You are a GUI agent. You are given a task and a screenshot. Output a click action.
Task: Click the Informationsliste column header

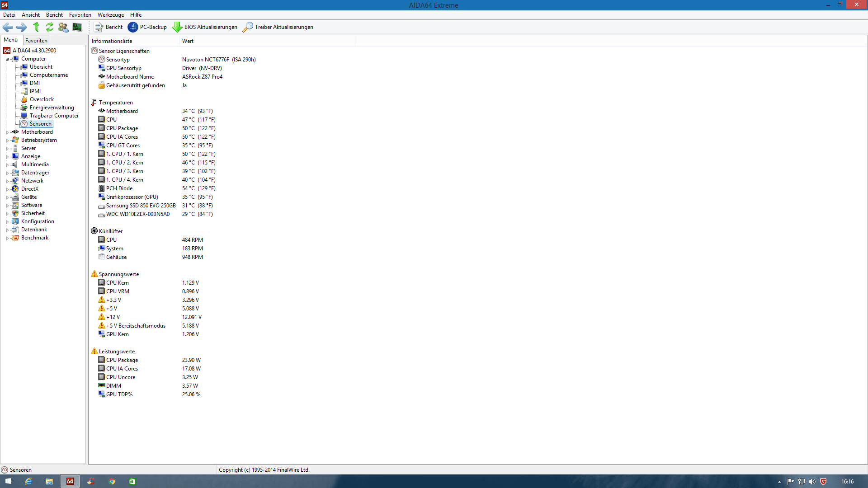coord(134,41)
